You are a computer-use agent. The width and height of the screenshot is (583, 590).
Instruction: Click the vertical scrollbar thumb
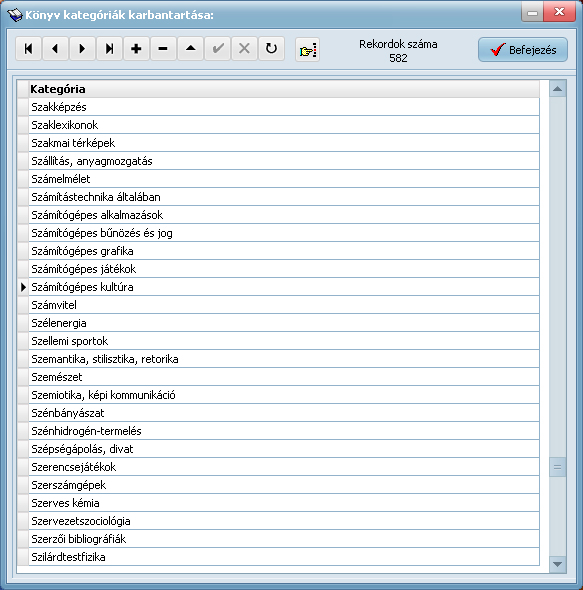557,467
